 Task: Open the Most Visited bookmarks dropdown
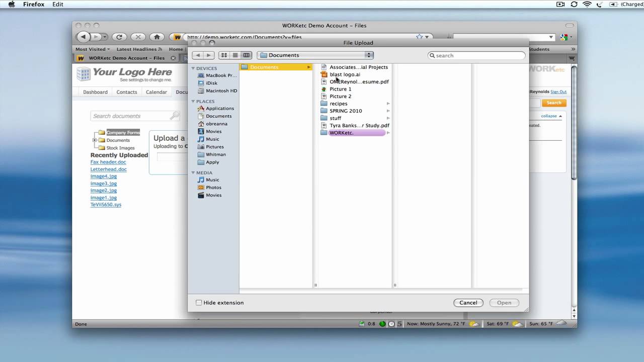pyautogui.click(x=93, y=49)
